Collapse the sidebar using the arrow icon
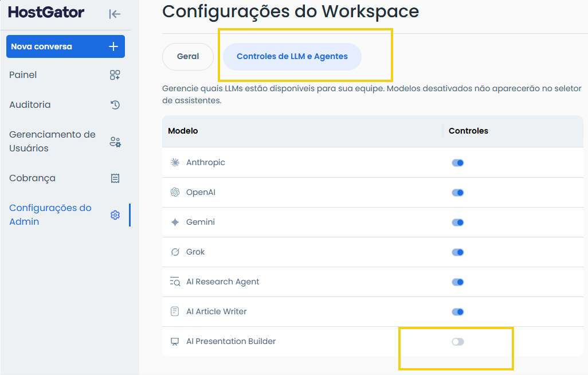The width and height of the screenshot is (588, 375). (x=115, y=14)
